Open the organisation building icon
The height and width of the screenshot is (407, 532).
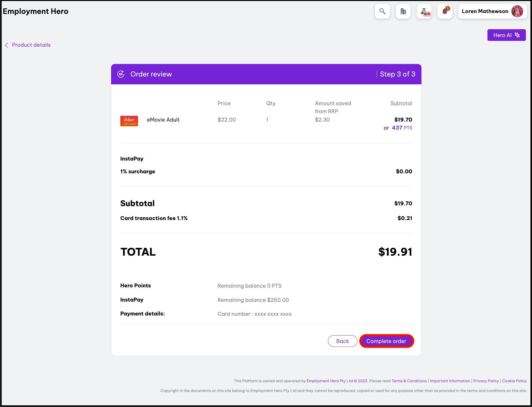(x=403, y=11)
